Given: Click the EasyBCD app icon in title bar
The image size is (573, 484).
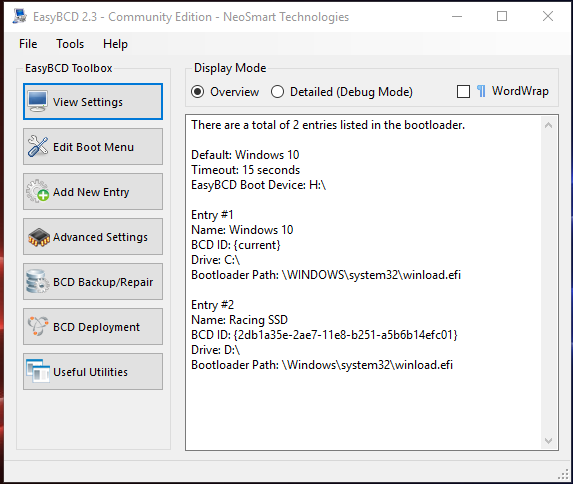Looking at the screenshot, I should tap(19, 16).
